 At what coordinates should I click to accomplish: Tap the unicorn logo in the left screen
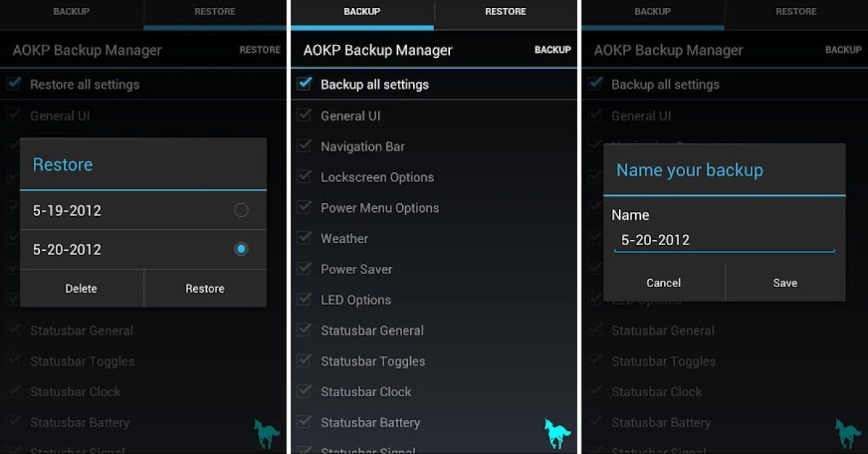pyautogui.click(x=266, y=433)
